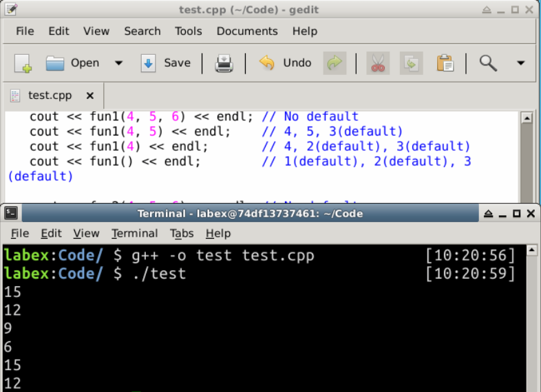Click the Undo button
This screenshot has width=541, height=392.
pos(286,63)
